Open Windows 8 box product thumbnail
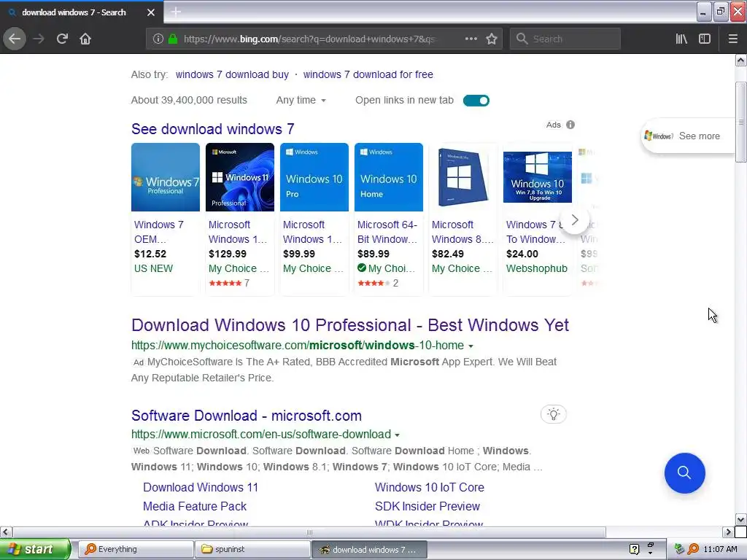Image resolution: width=747 pixels, height=560 pixels. coord(462,177)
